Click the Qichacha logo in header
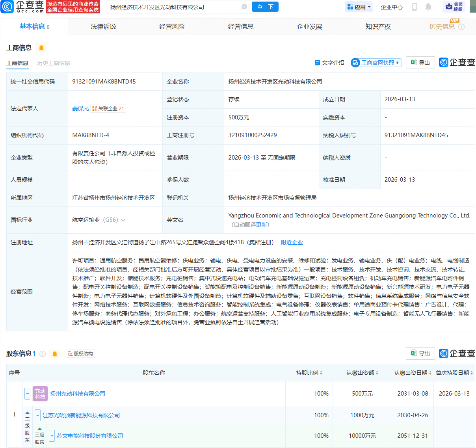Image resolution: width=476 pixels, height=448 pixels. point(22,7)
